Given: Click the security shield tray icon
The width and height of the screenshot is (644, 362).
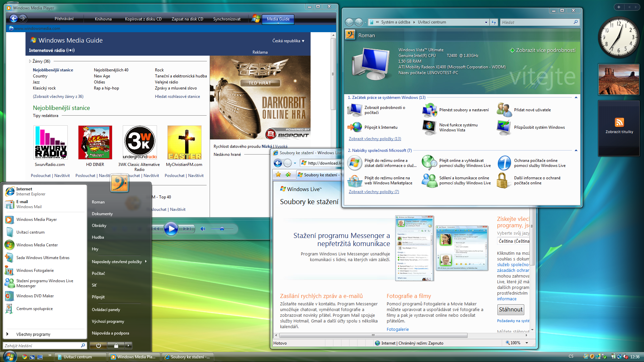Looking at the screenshot, I should pos(592,357).
